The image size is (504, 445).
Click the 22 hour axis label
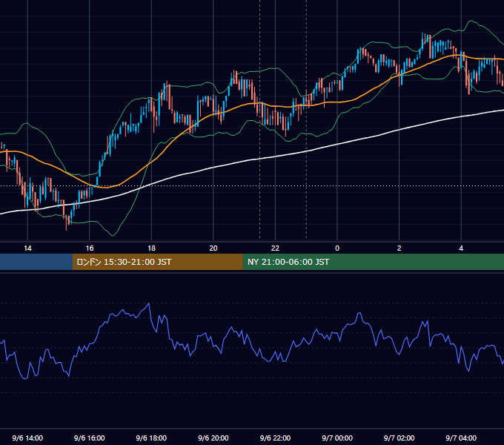(275, 248)
